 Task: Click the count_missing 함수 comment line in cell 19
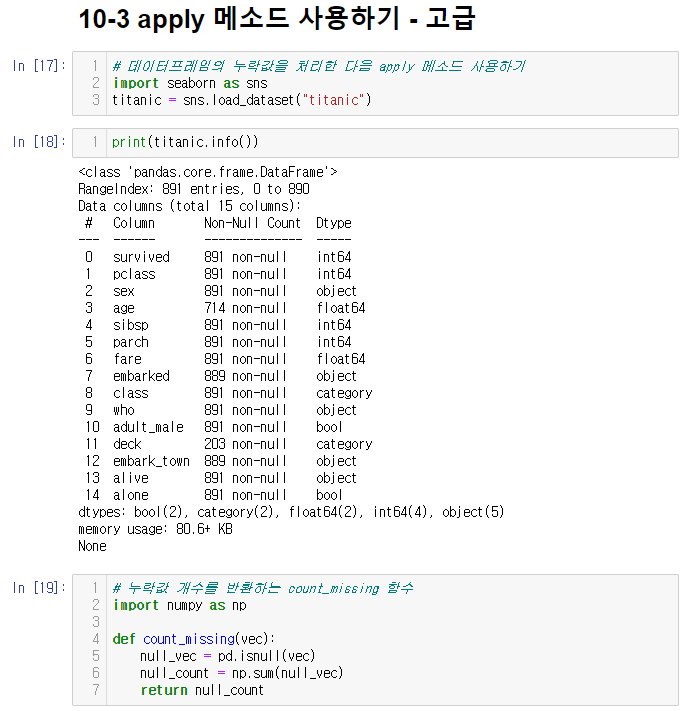pyautogui.click(x=263, y=588)
